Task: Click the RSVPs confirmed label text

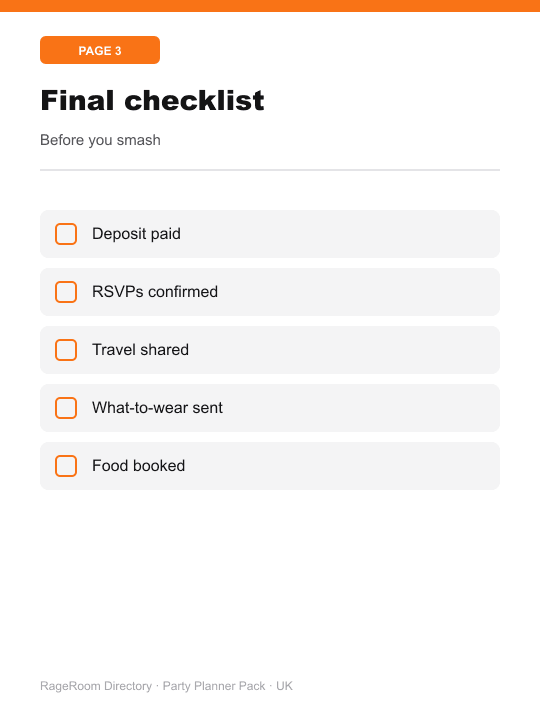Action: [155, 292]
